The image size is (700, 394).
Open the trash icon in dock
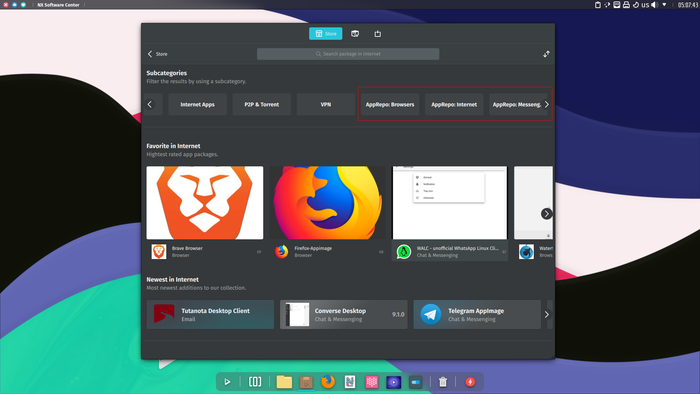(x=442, y=382)
